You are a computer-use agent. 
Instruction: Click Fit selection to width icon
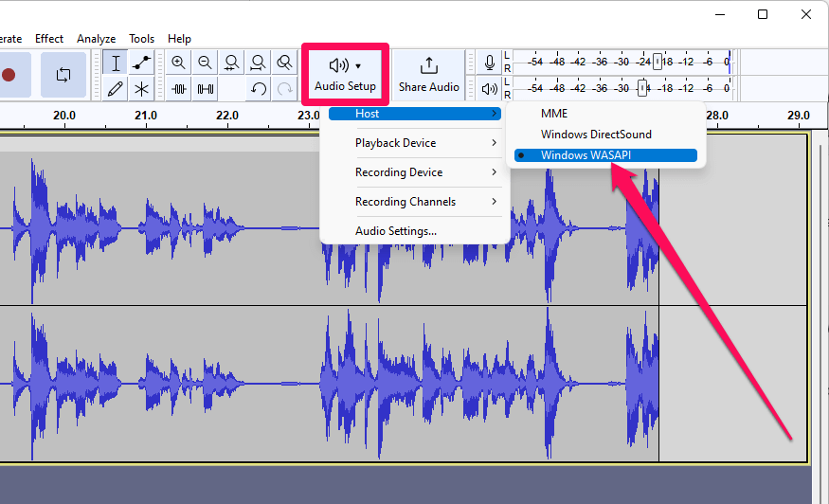click(x=231, y=63)
